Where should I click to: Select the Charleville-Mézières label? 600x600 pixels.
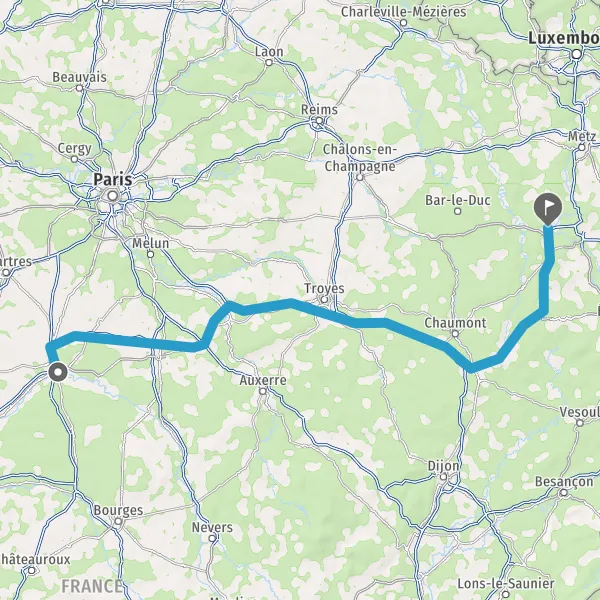coord(404,11)
